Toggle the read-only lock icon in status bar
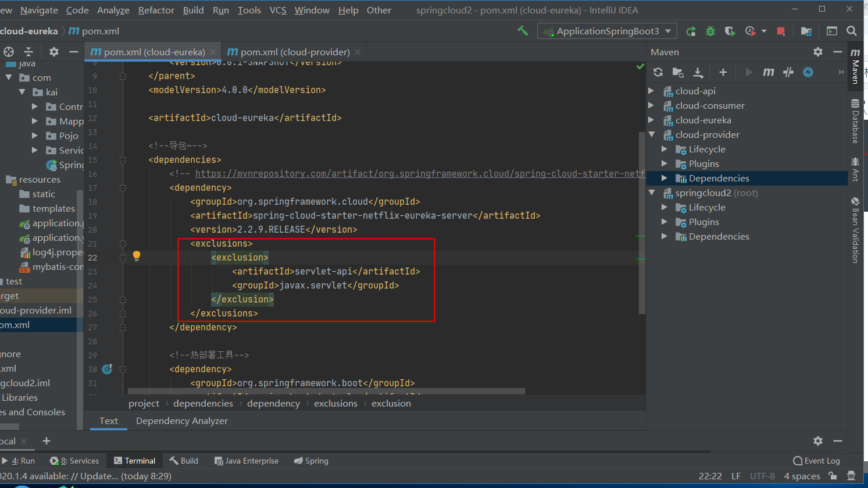 point(833,476)
